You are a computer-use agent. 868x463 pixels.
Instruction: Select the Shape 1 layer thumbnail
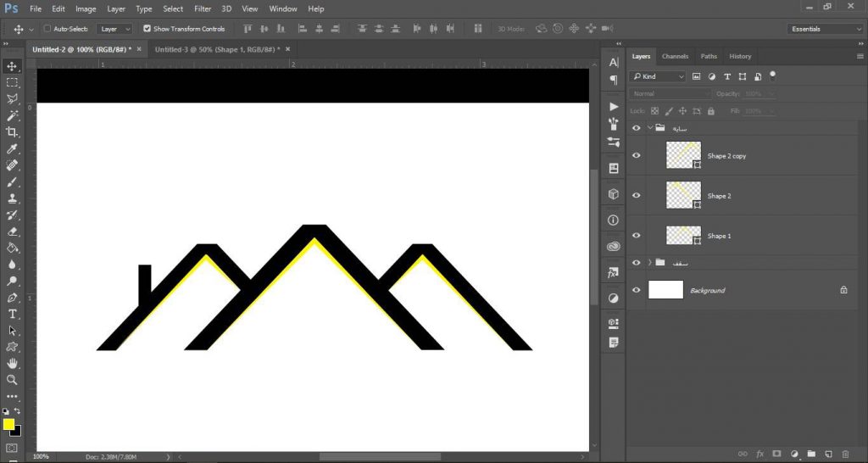(x=683, y=236)
